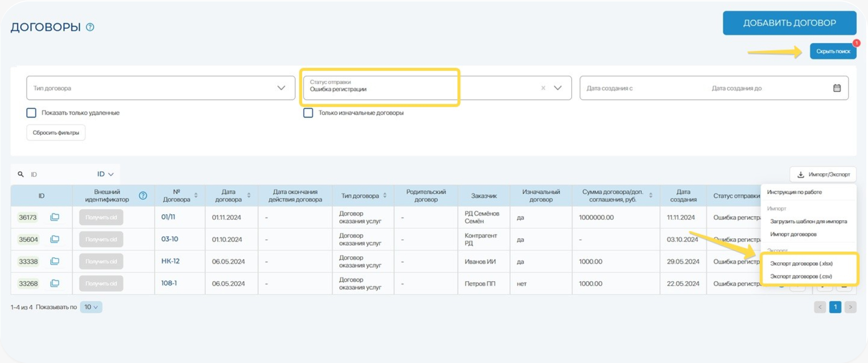This screenshot has height=363, width=868.
Task: Click creation date 29.05.2024
Action: pos(683,262)
